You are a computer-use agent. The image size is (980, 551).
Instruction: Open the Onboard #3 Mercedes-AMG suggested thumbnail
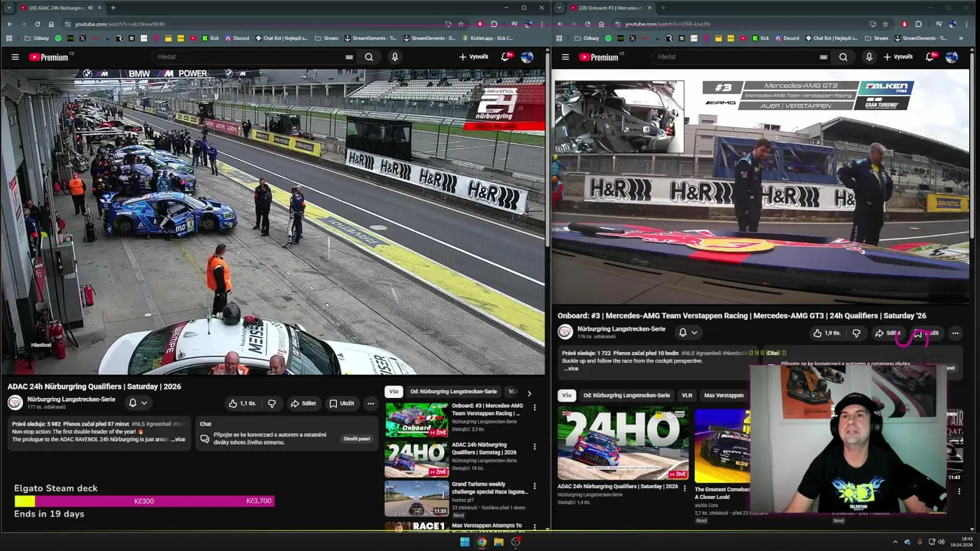416,419
